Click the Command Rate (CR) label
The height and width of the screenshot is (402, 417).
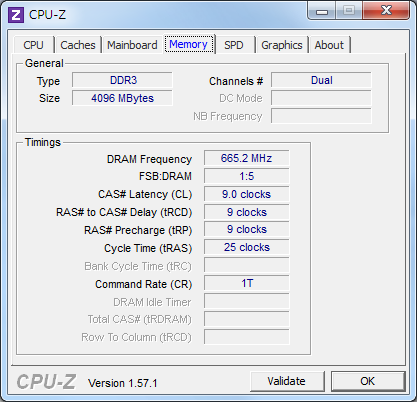click(x=144, y=284)
